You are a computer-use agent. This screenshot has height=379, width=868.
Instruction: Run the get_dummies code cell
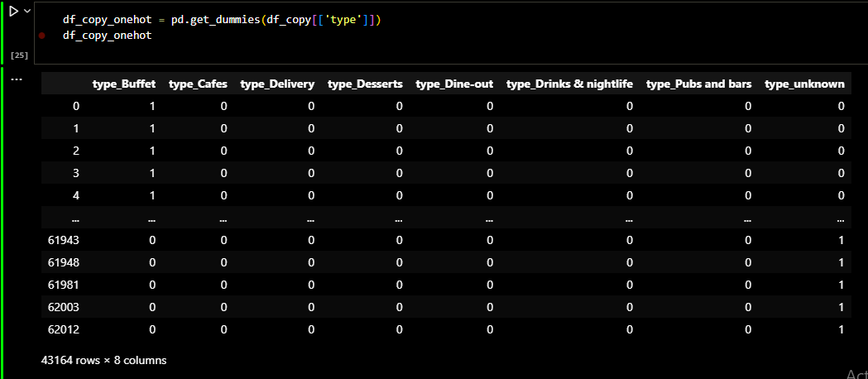pyautogui.click(x=13, y=12)
